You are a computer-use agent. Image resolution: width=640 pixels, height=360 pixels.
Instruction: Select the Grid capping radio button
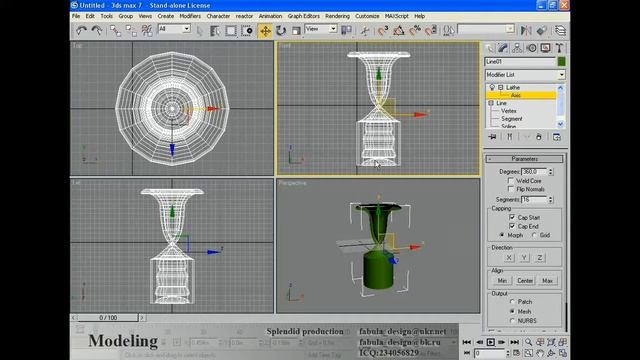point(534,235)
